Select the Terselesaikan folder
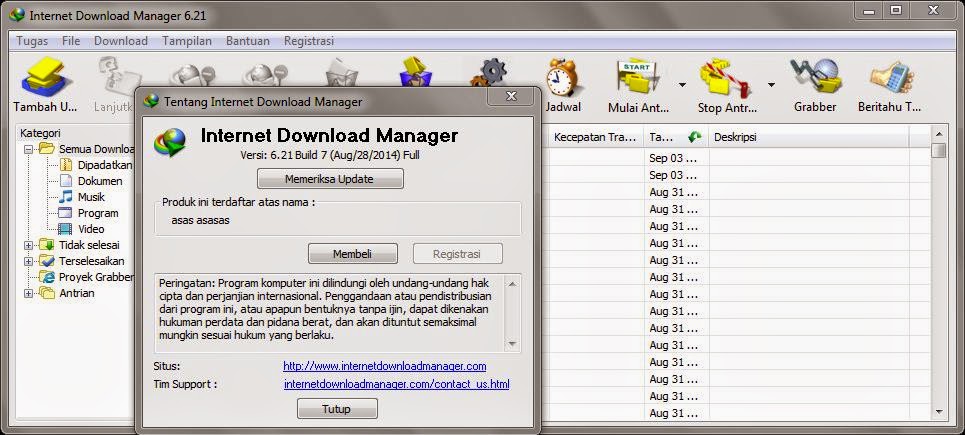This screenshot has width=965, height=435. click(x=81, y=261)
